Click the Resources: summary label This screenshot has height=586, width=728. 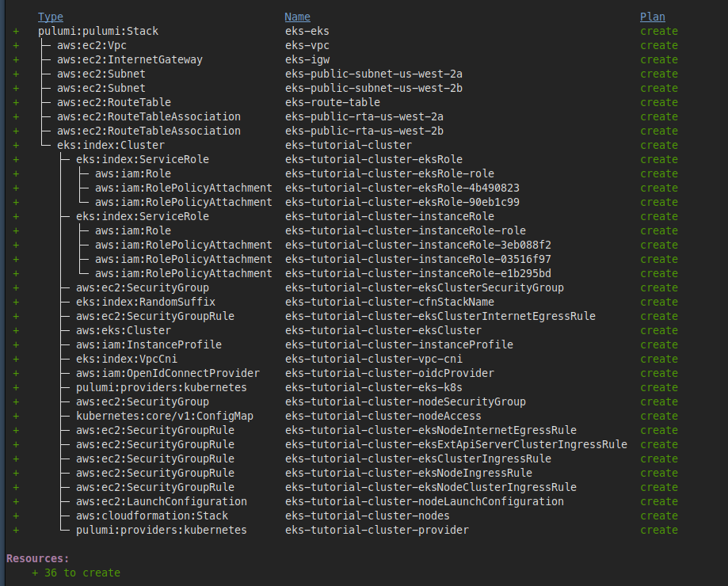pos(37,558)
